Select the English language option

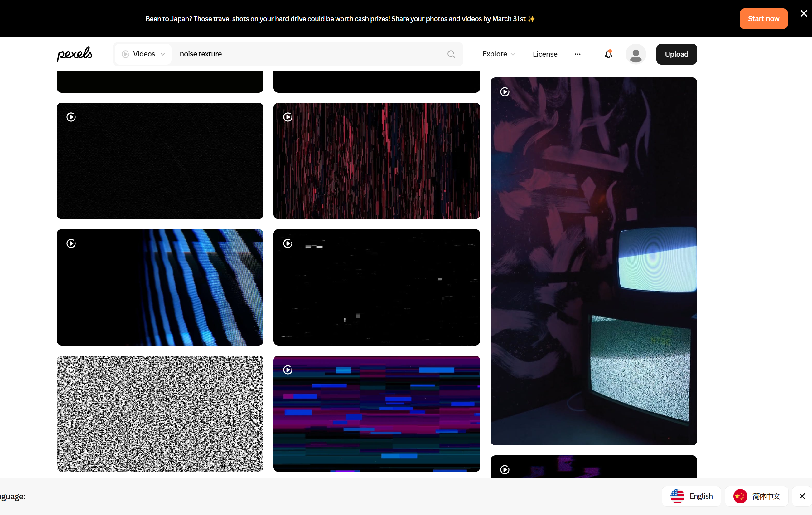(692, 496)
